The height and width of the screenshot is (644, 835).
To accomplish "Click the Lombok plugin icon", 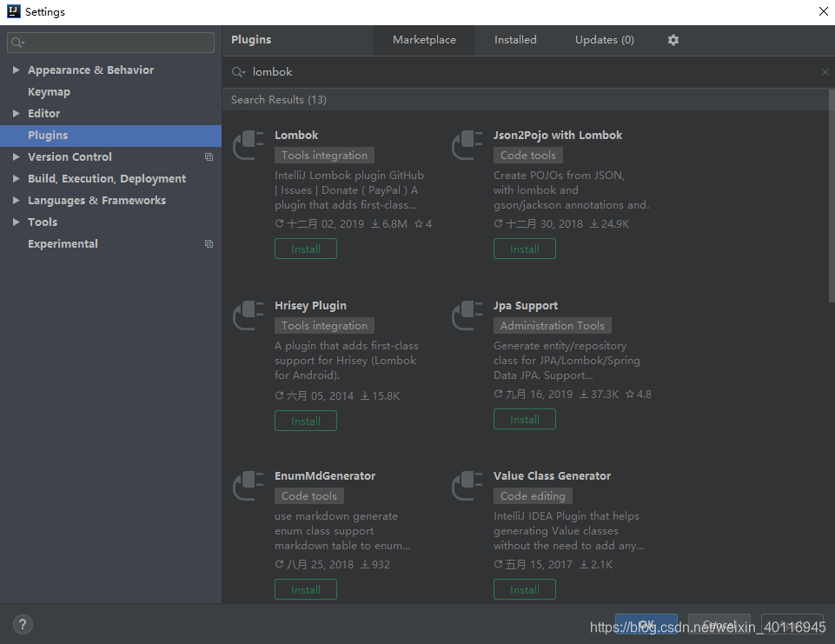I will pyautogui.click(x=249, y=145).
